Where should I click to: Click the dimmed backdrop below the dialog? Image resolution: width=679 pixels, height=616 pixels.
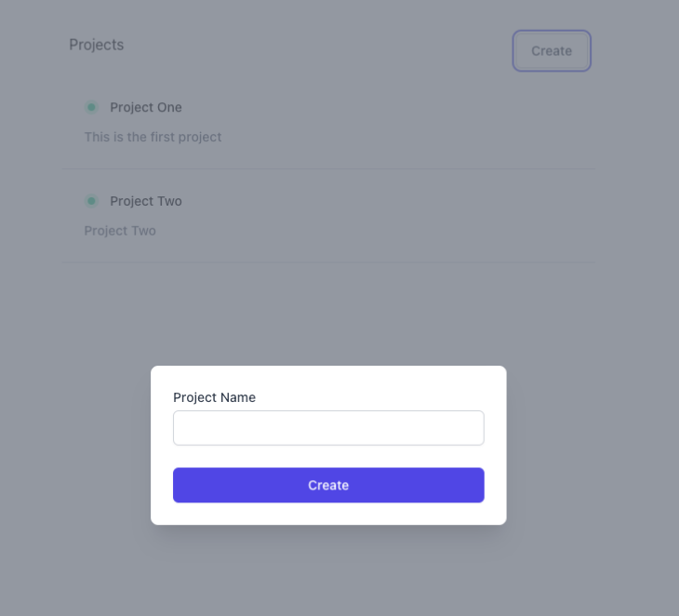pos(328,572)
